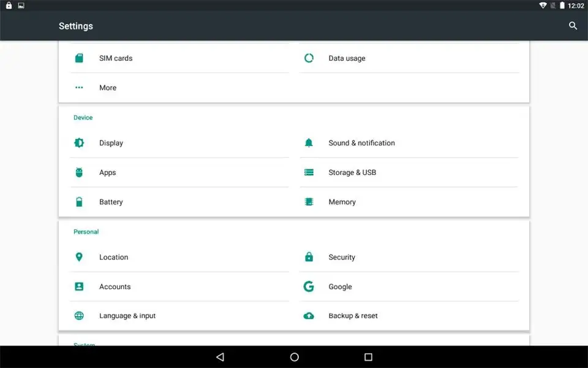Open Data usage settings
Screen dimensions: 588x368
click(409, 58)
